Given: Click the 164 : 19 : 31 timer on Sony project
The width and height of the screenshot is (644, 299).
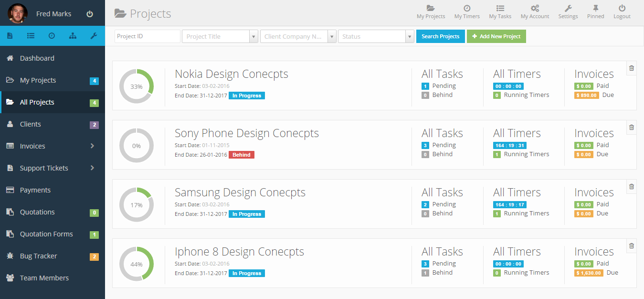Looking at the screenshot, I should [510, 146].
